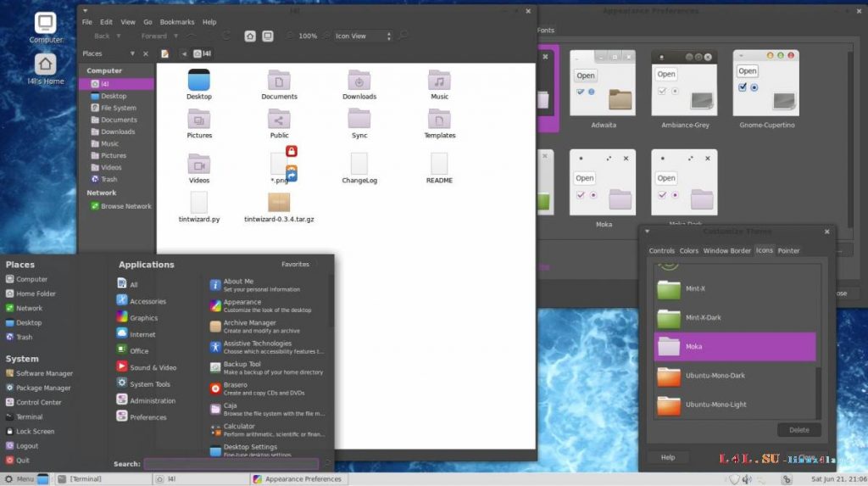Click the Home toolbar icon in the file manager

(x=250, y=36)
